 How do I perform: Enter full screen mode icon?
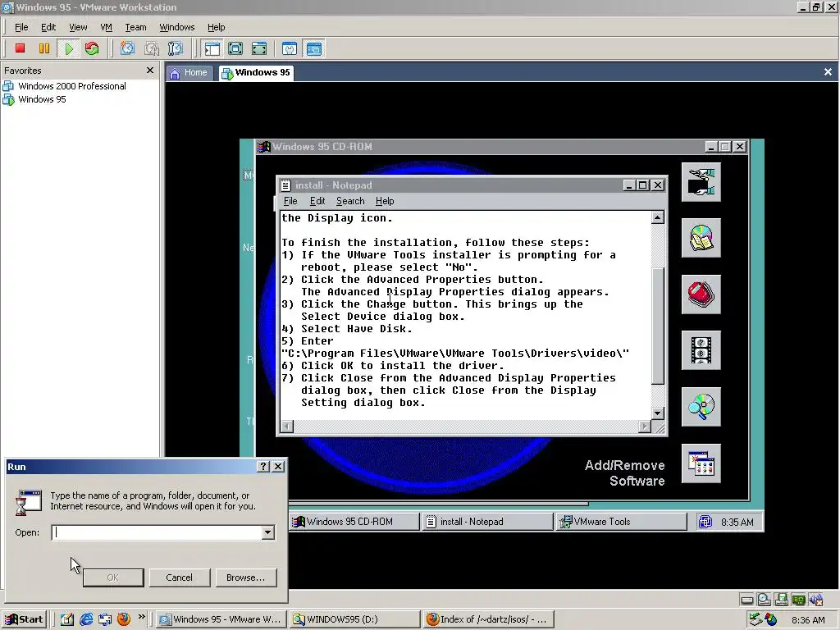235,48
